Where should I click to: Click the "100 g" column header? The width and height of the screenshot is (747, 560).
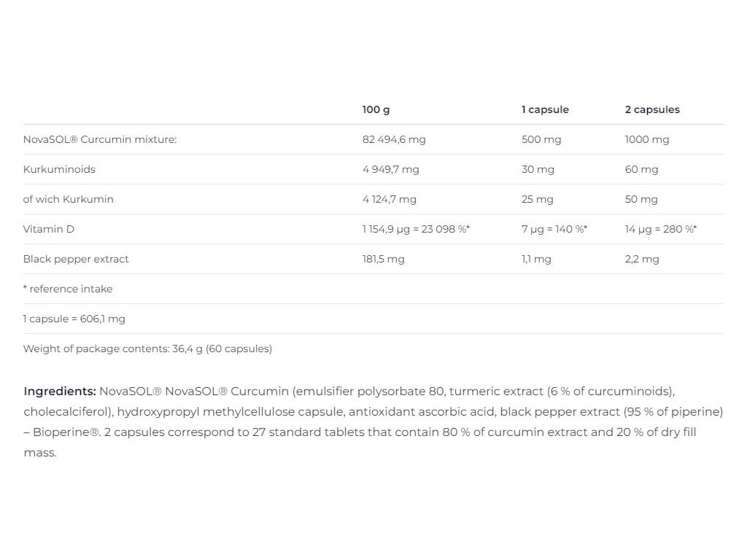(376, 109)
